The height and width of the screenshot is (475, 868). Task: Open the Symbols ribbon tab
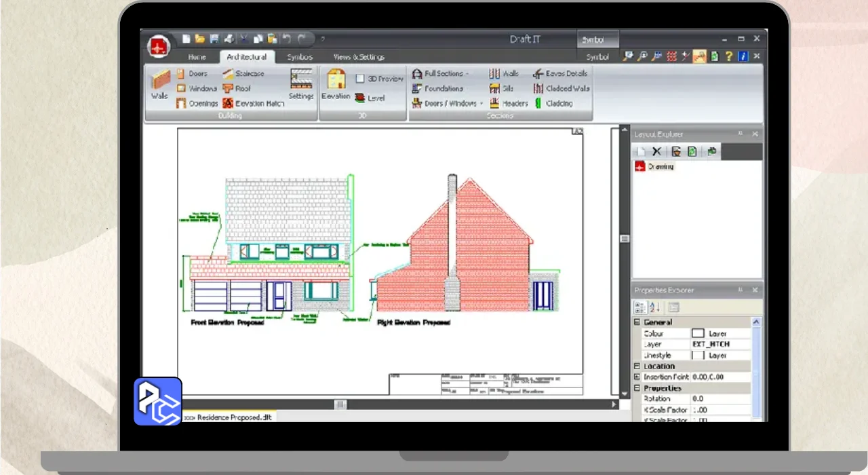(299, 57)
